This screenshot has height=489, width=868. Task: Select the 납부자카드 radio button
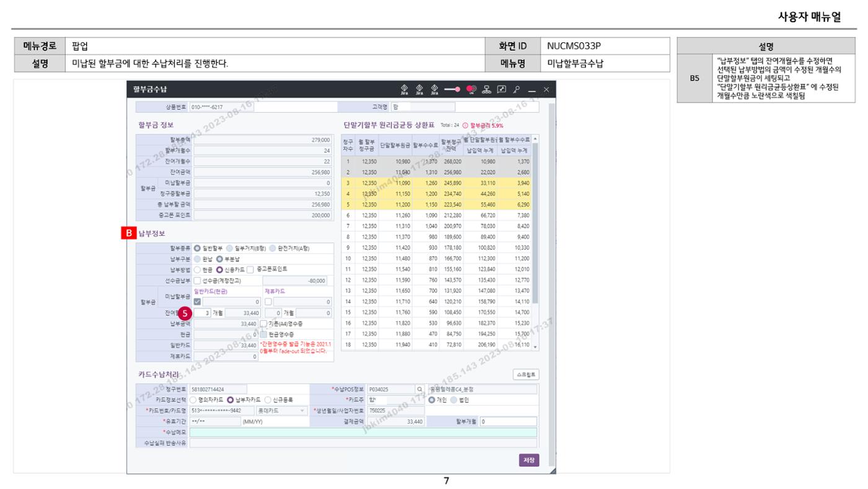230,400
